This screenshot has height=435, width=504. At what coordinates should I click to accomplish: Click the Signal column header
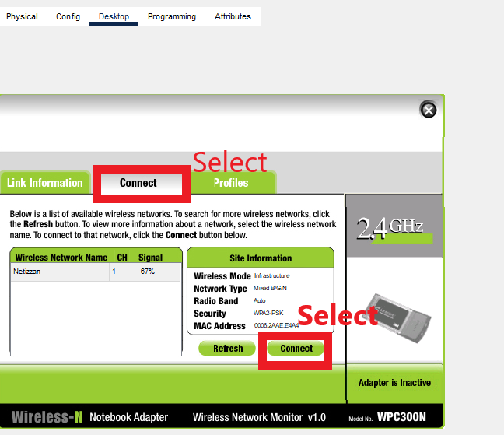[150, 258]
